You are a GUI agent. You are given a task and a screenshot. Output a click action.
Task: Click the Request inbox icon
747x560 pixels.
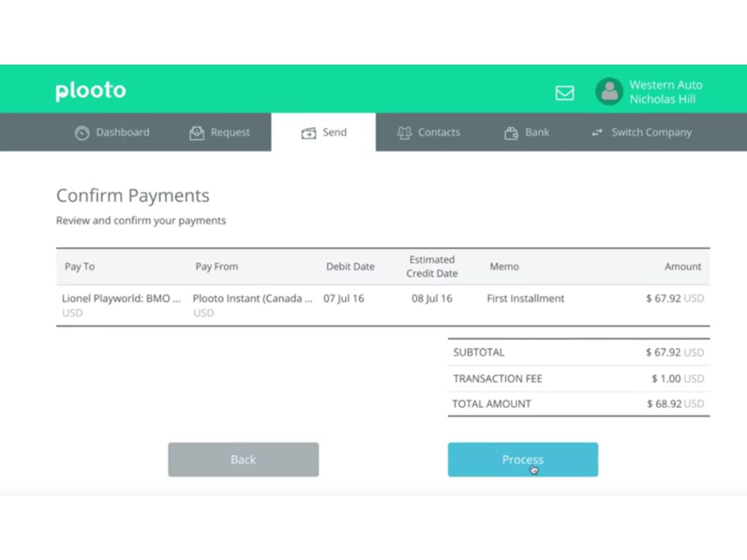[x=196, y=133]
